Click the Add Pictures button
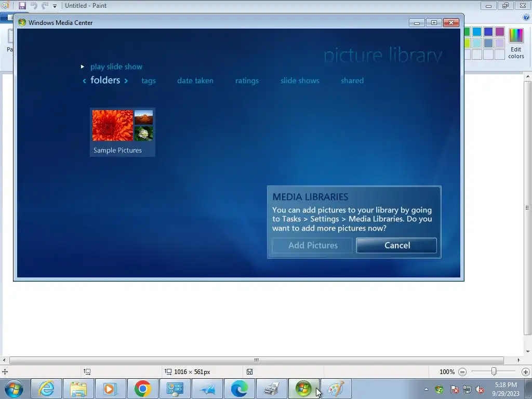This screenshot has width=532, height=399. [312, 245]
